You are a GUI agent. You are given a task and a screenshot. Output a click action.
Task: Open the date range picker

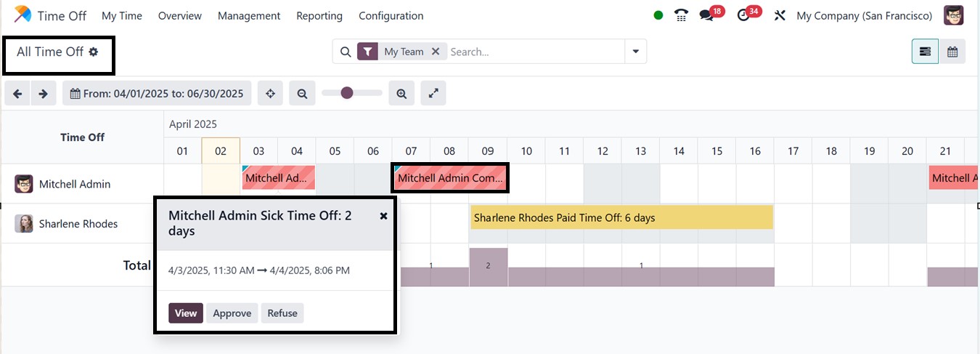coord(157,93)
